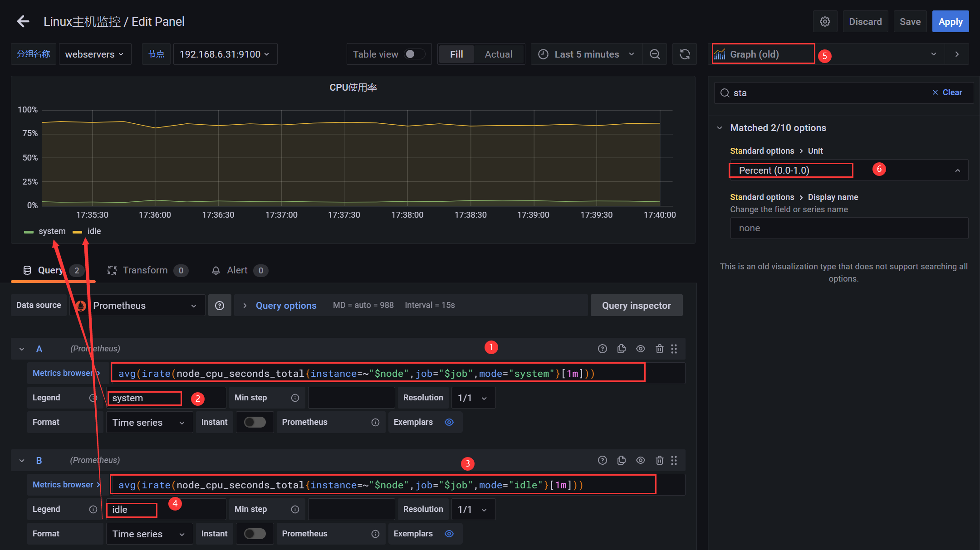980x550 pixels.
Task: Duplicate query A
Action: coord(622,349)
